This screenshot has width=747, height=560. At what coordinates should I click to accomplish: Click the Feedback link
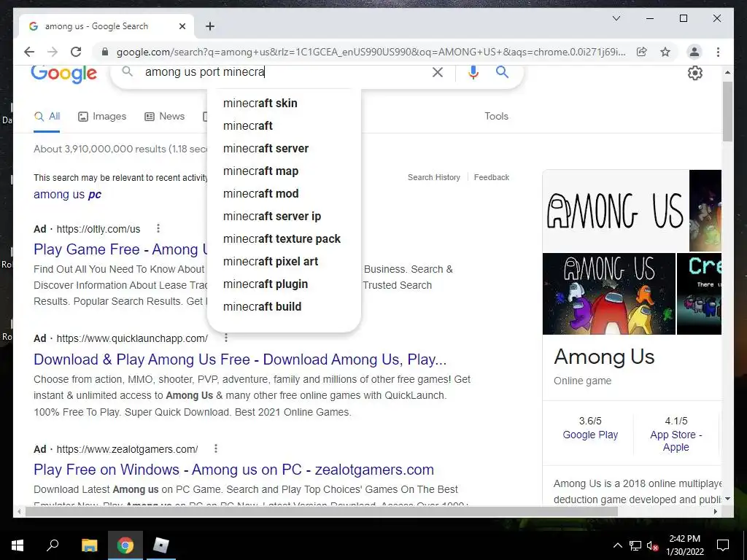492,177
